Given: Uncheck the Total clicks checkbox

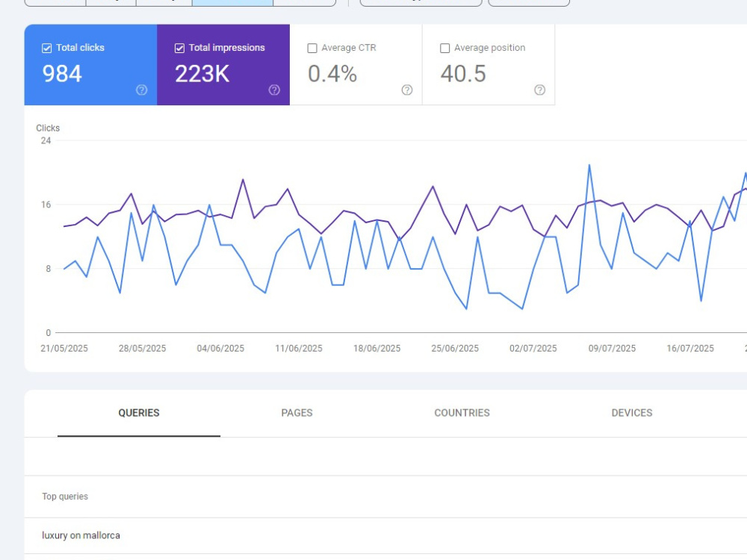Looking at the screenshot, I should point(46,48).
